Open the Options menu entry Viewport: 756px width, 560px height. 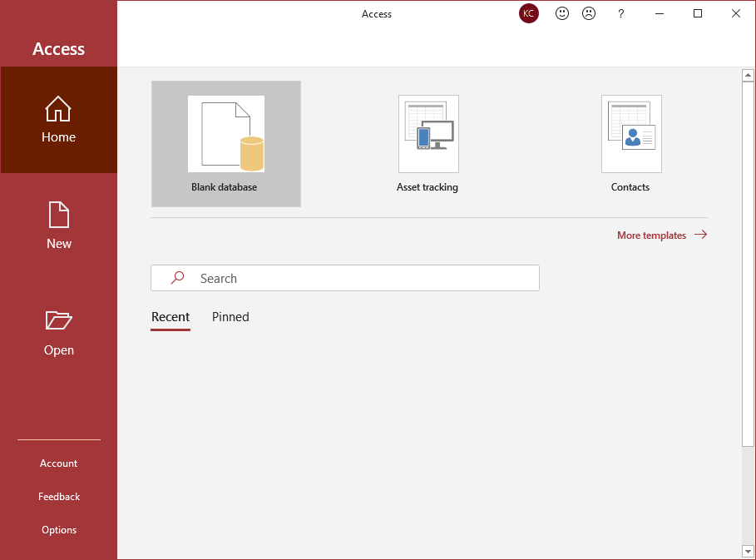click(x=58, y=529)
